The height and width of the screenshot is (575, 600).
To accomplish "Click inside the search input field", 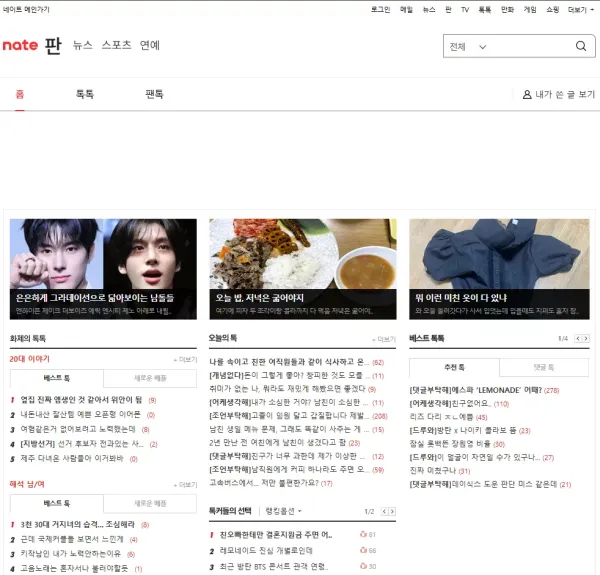I will click(x=532, y=46).
